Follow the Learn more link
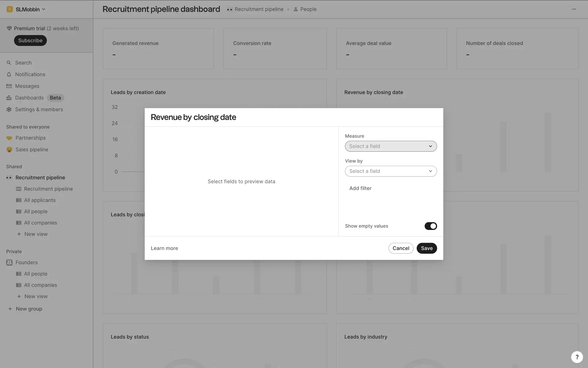 pyautogui.click(x=164, y=248)
